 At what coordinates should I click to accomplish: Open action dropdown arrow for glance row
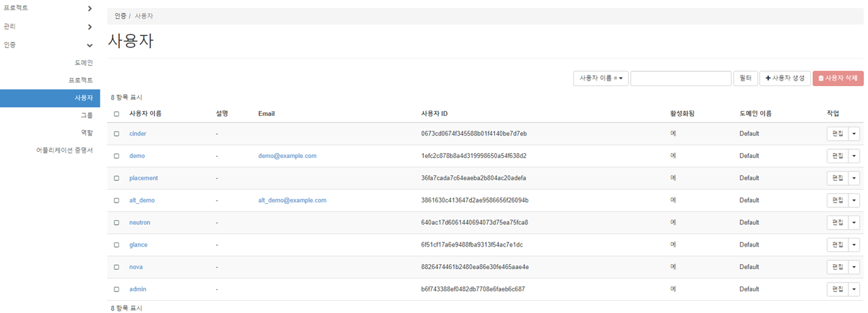pyautogui.click(x=854, y=245)
